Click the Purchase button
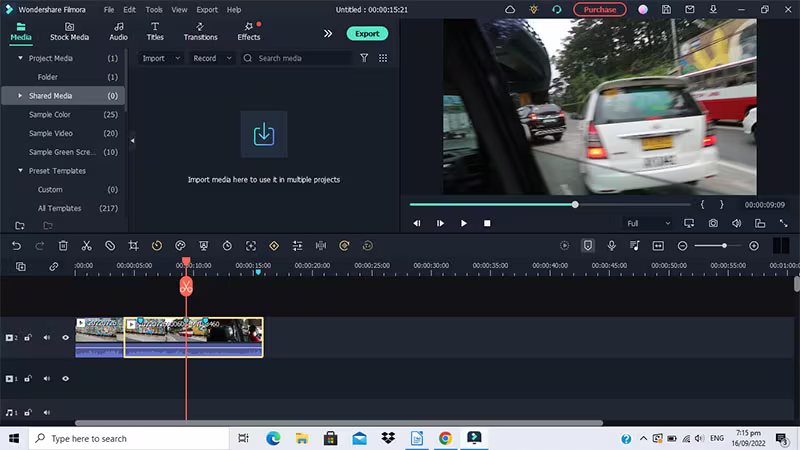The image size is (800, 450). tap(600, 9)
